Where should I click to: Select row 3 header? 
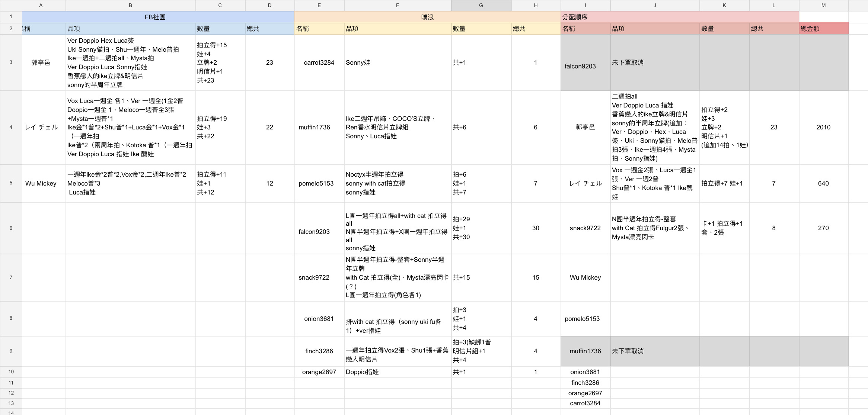point(11,62)
